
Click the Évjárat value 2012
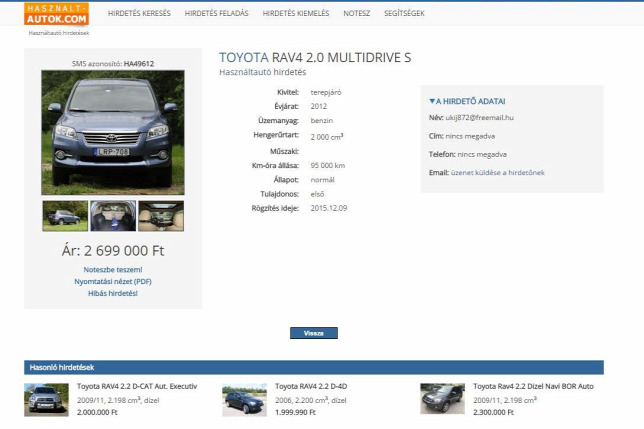319,106
